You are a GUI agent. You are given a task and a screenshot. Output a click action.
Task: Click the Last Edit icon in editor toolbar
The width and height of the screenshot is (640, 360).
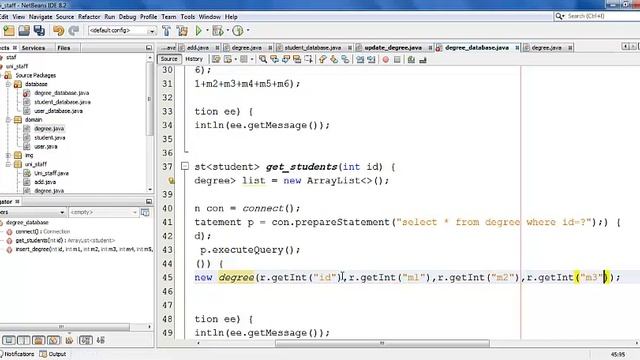pos(216,60)
